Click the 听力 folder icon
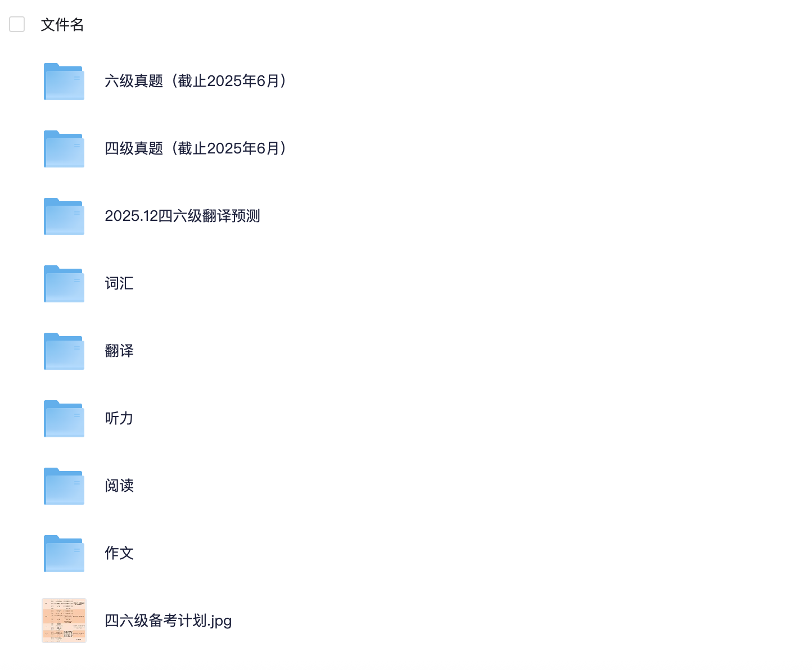The image size is (812, 670). pos(64,419)
